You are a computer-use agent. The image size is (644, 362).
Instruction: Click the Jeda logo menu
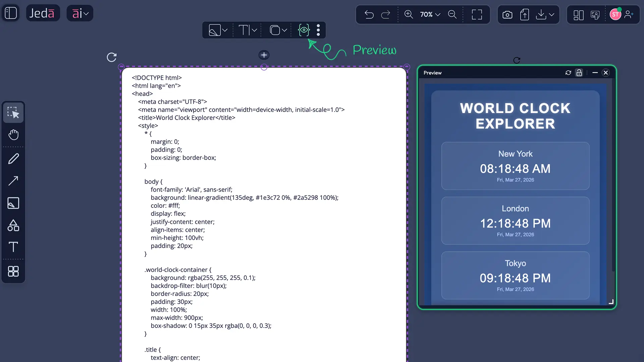coord(43,13)
